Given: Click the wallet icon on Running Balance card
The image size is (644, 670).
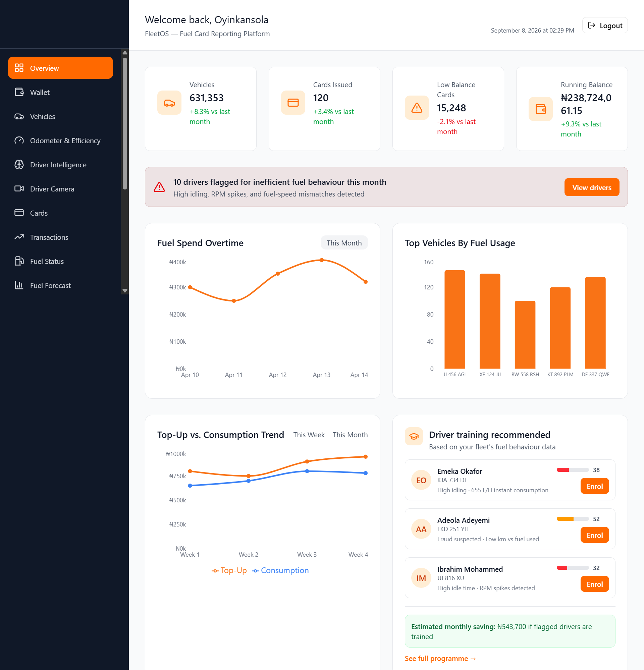Looking at the screenshot, I should (x=541, y=109).
